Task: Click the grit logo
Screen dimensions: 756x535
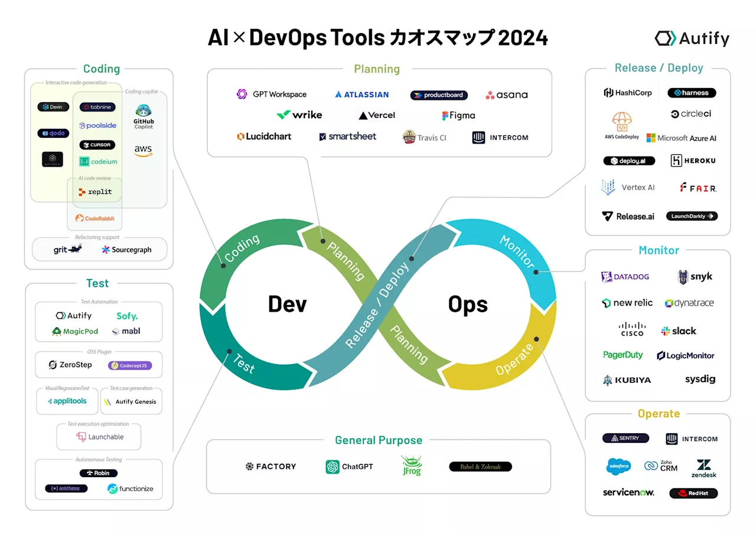Action: (x=67, y=249)
